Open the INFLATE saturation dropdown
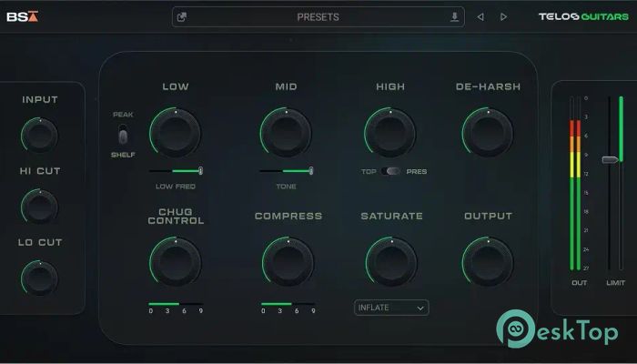 coord(391,308)
